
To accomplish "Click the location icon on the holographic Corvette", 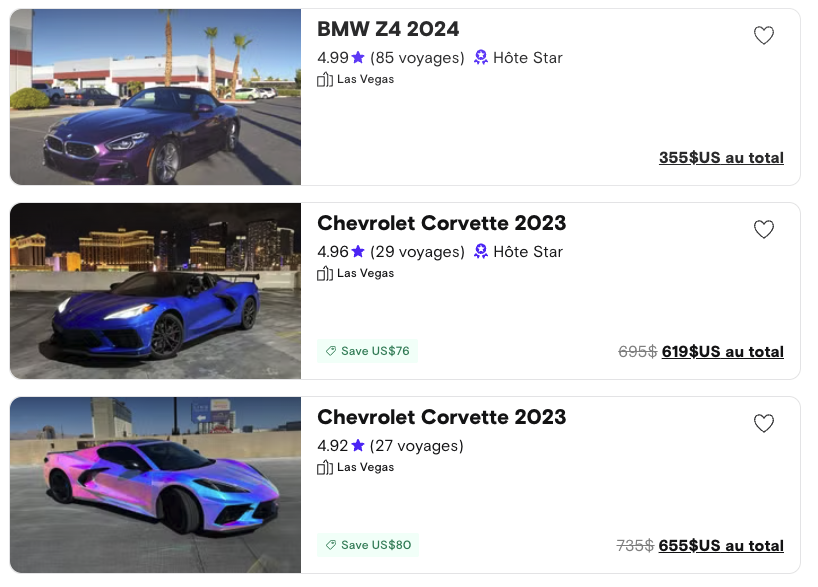I will point(325,468).
